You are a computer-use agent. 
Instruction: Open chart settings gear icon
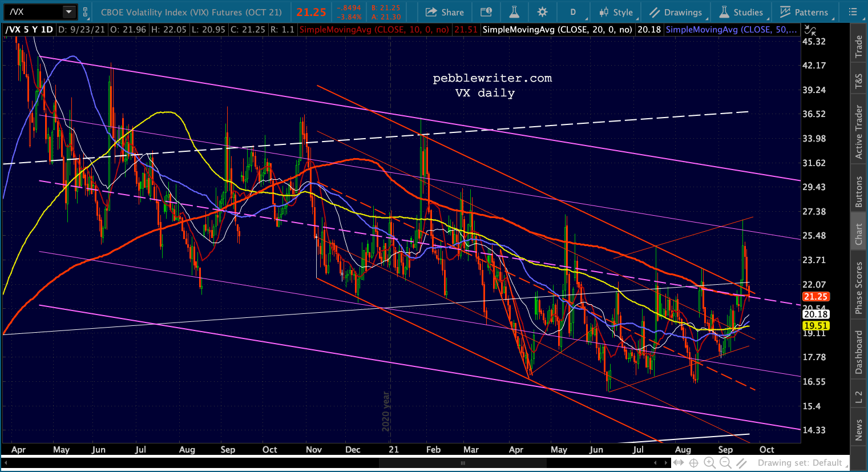pos(542,12)
